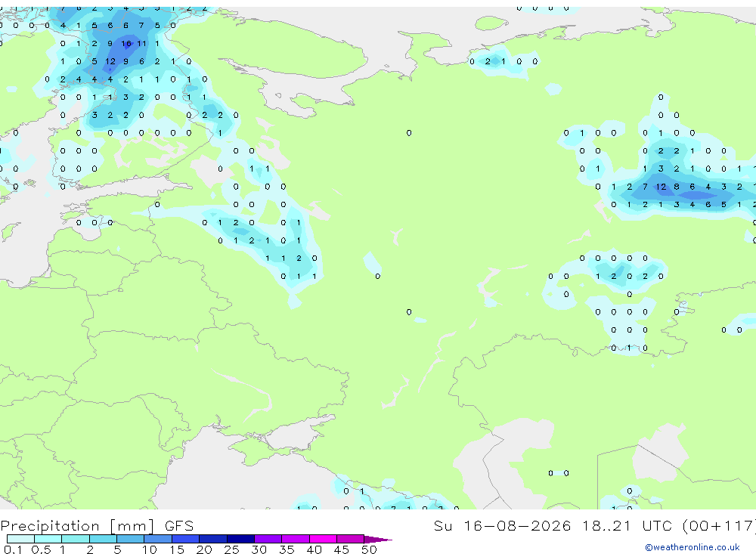Click the 25–30 mm legend color box
This screenshot has width=756, height=554.
(240, 539)
